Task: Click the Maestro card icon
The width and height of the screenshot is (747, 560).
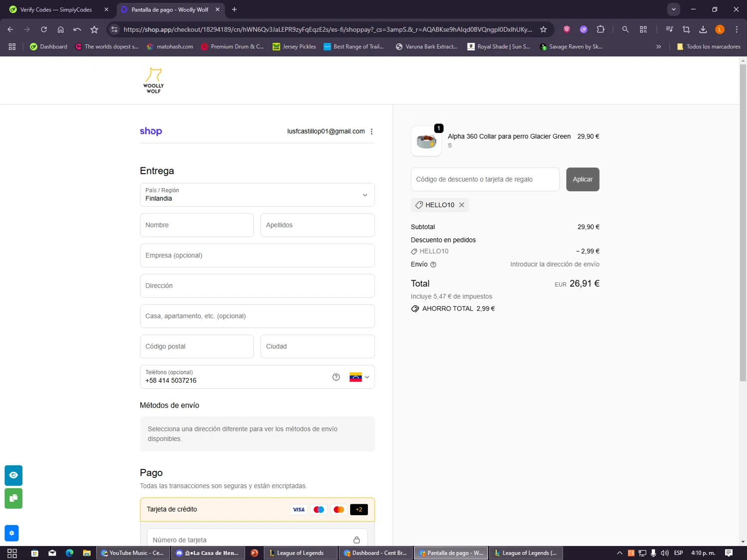Action: point(319,509)
